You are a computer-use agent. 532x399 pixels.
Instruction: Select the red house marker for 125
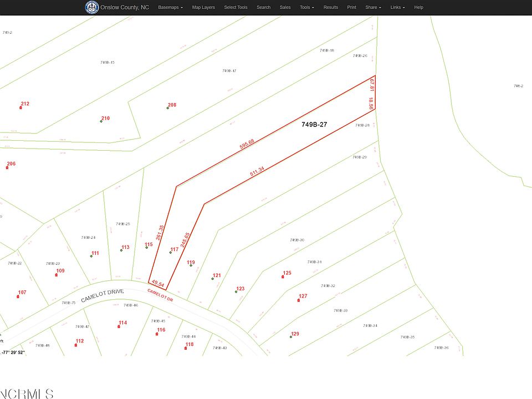coord(283,277)
